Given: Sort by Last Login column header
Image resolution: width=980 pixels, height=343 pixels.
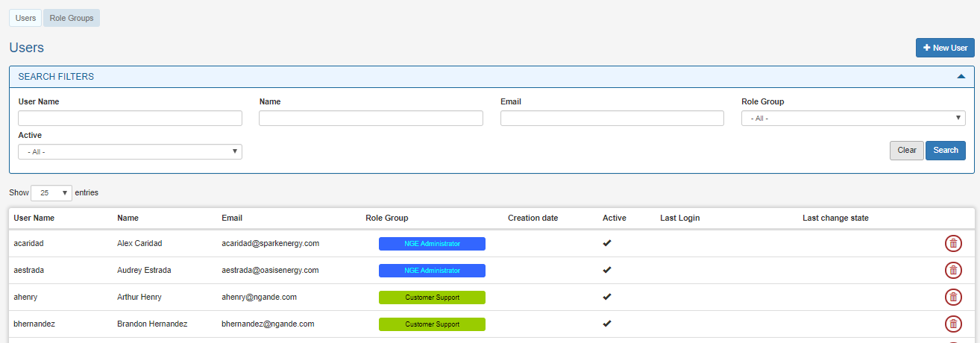Looking at the screenshot, I should tap(679, 218).
